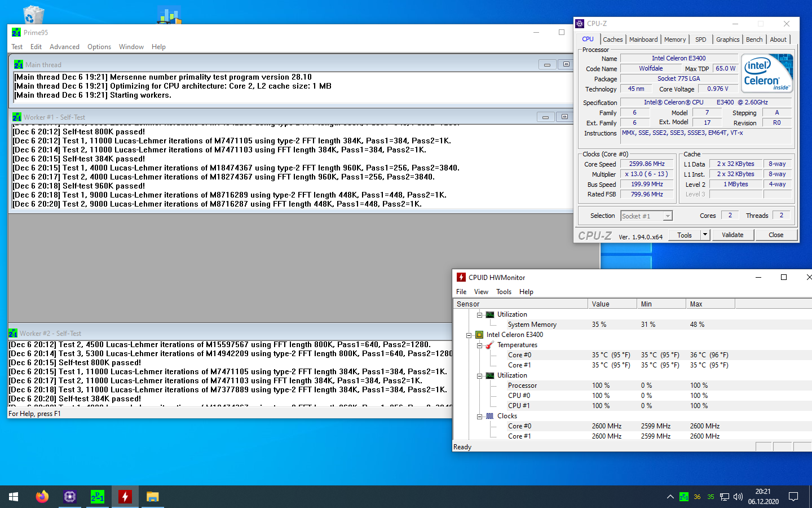Open the notification center icon
Screen dimensions: 812x508
coord(793,497)
